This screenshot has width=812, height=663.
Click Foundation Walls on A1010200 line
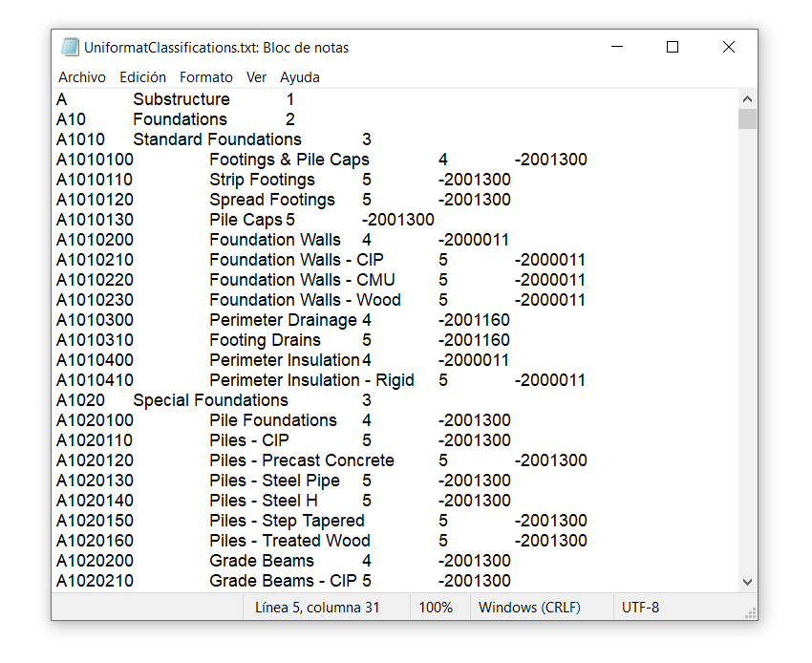pyautogui.click(x=275, y=240)
